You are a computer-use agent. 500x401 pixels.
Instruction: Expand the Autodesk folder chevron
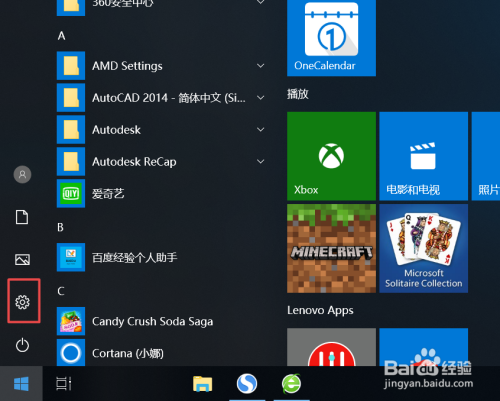(261, 130)
